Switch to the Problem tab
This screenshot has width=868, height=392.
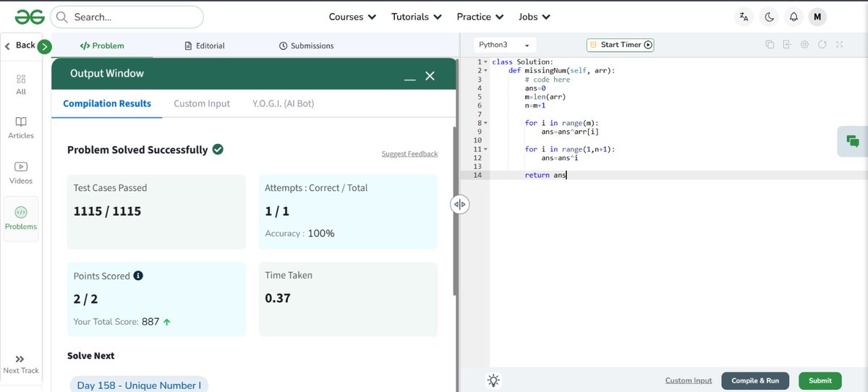pos(102,46)
